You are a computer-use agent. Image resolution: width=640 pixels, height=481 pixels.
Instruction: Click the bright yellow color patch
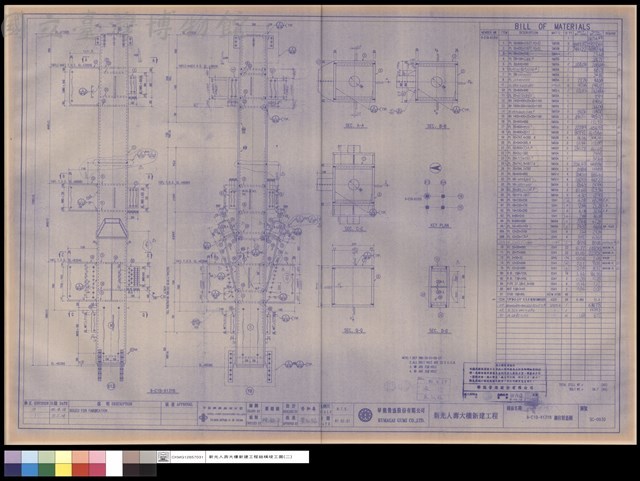pos(63,470)
